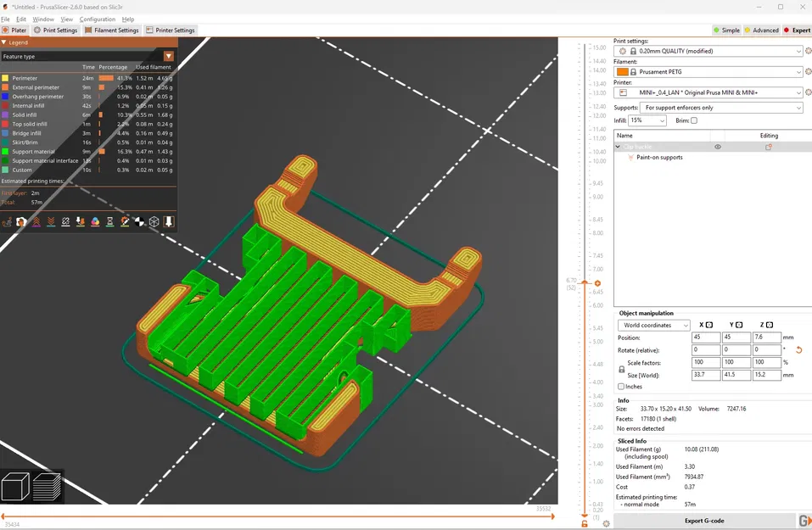Click the center of gravity icon
This screenshot has height=530, width=812.
click(139, 221)
